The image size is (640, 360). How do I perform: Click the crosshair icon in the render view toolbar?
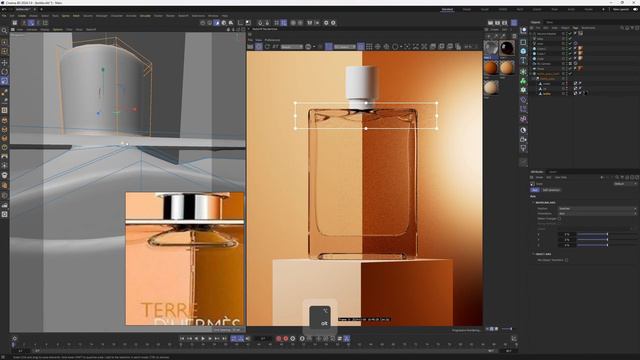[378, 47]
